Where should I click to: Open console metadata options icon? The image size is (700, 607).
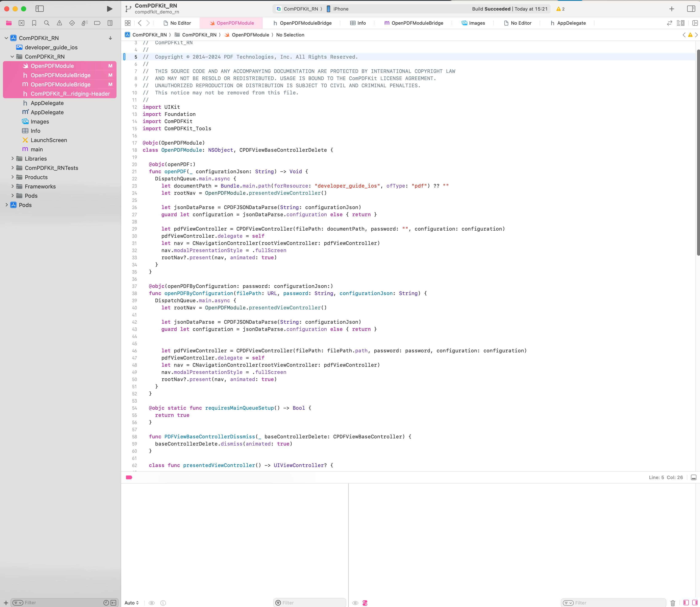pos(365,603)
